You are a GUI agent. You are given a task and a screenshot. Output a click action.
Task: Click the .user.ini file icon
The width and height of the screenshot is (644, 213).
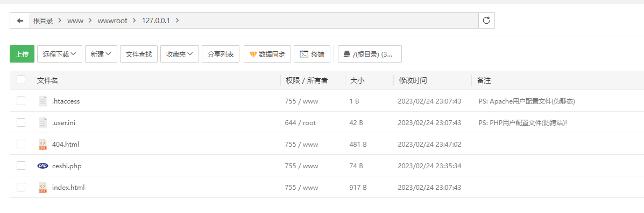[x=43, y=122]
